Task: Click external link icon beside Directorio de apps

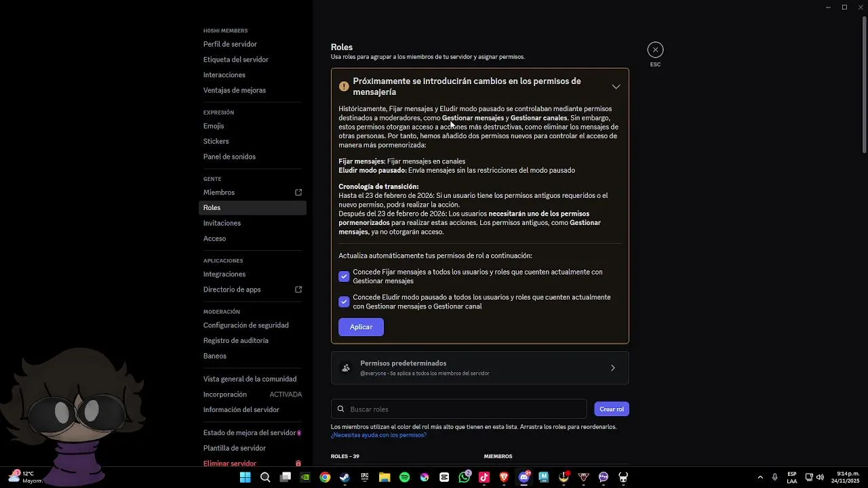Action: 298,289
